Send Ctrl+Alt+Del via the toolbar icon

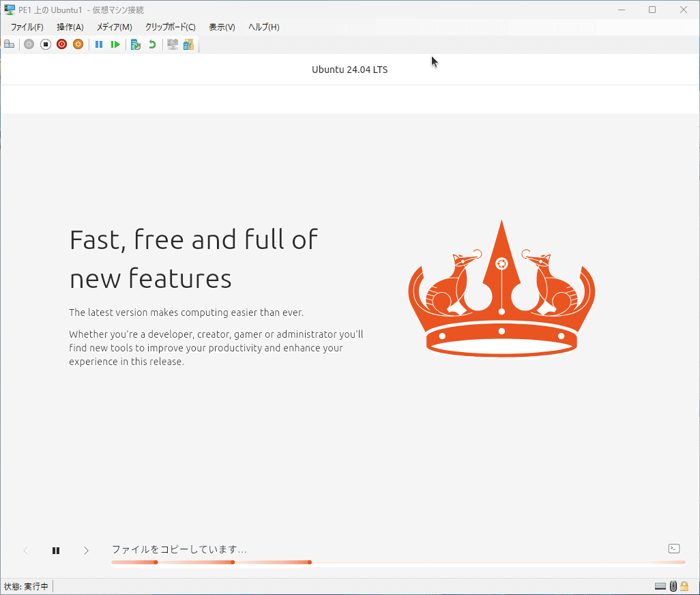pyautogui.click(x=10, y=44)
